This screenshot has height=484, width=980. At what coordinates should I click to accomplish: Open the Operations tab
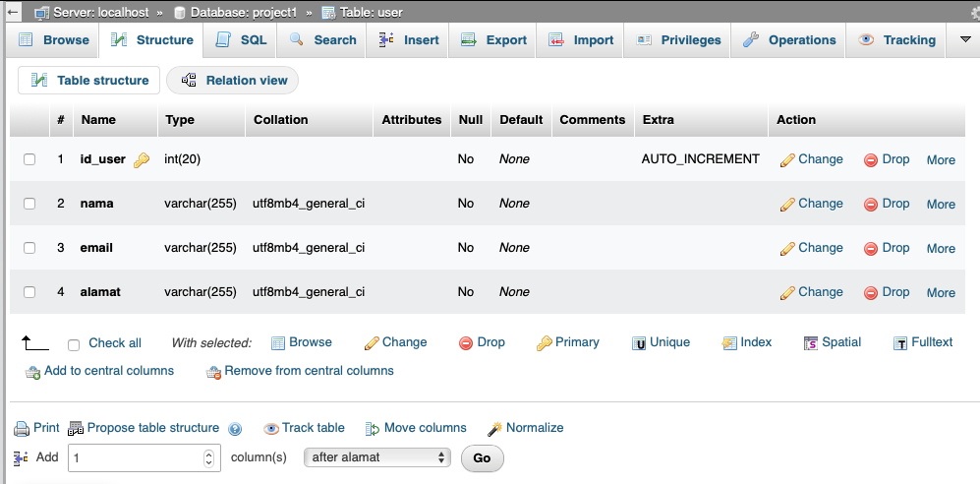789,40
